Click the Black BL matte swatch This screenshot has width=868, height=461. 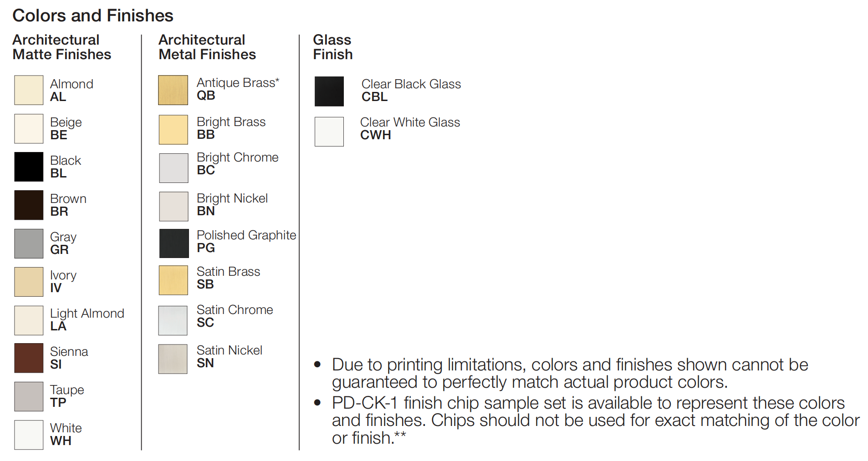[29, 167]
